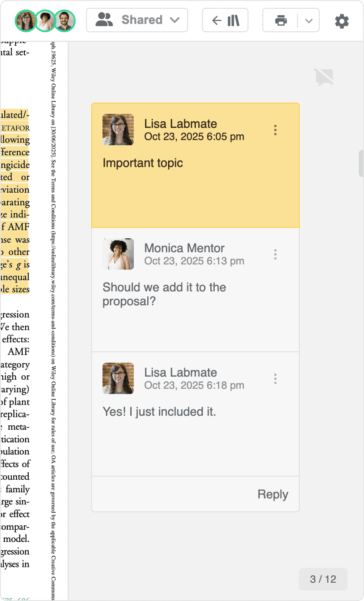Image resolution: width=364 pixels, height=601 pixels.
Task: Open options menu on Lisa's 6:05 pm comment
Action: [275, 130]
